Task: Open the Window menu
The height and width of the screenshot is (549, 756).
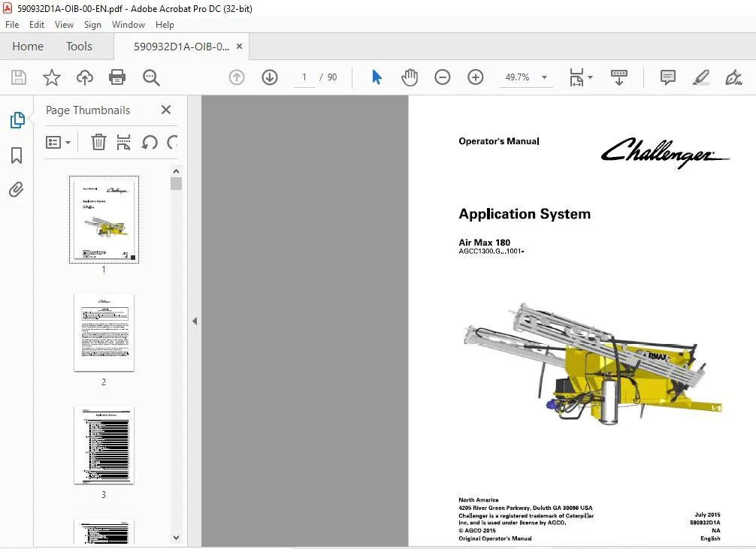Action: (129, 25)
